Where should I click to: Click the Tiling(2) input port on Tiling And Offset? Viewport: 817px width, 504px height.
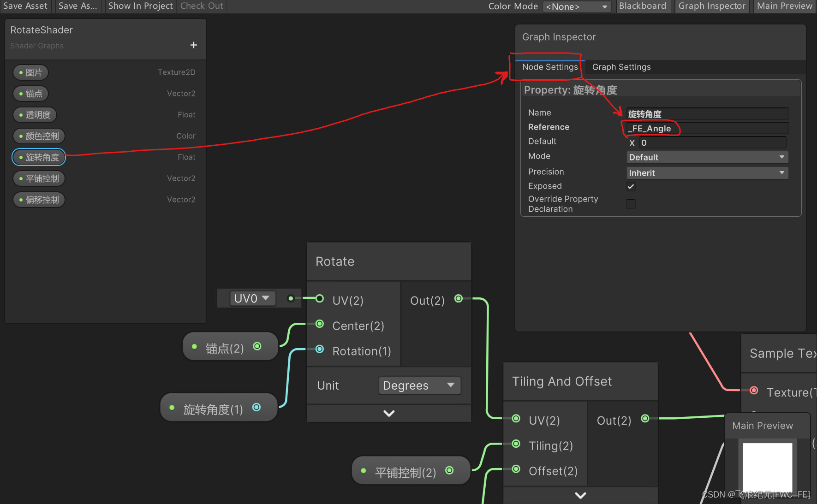tap(516, 444)
